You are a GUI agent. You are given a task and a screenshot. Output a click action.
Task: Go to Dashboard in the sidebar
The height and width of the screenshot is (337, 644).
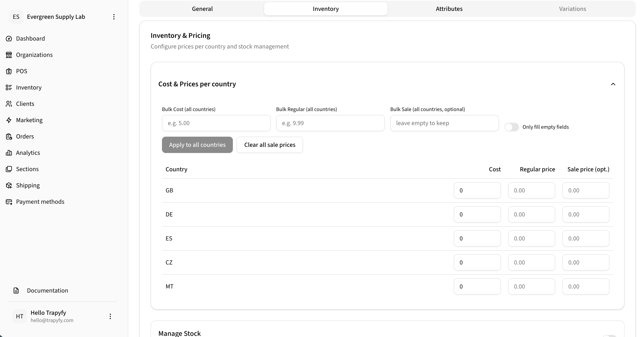[x=31, y=39]
